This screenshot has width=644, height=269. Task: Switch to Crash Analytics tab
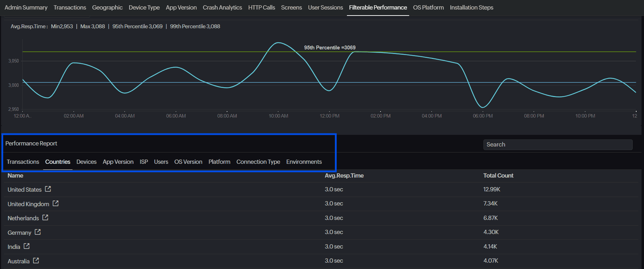coord(222,7)
